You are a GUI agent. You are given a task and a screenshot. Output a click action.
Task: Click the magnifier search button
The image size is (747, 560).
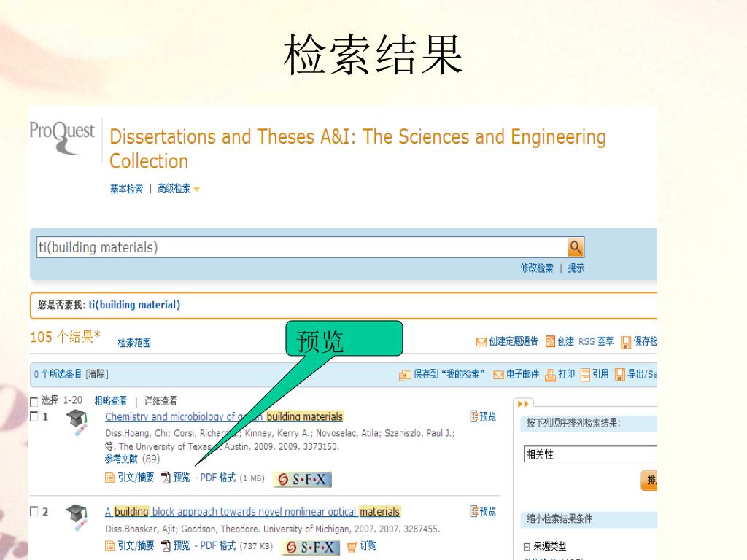click(x=576, y=247)
